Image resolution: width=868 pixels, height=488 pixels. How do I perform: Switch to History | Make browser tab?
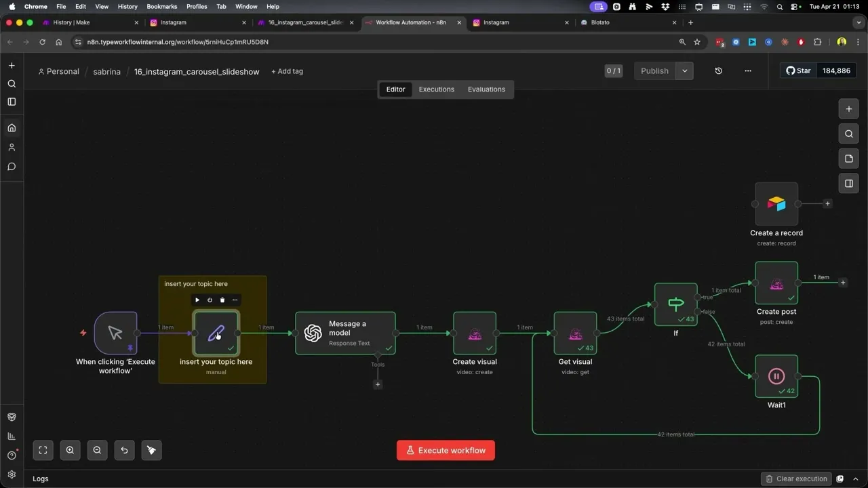click(x=90, y=22)
